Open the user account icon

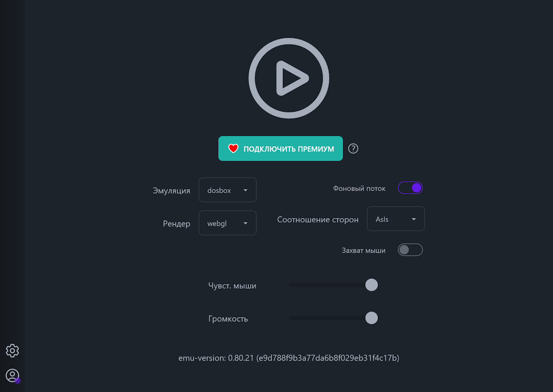click(x=12, y=376)
